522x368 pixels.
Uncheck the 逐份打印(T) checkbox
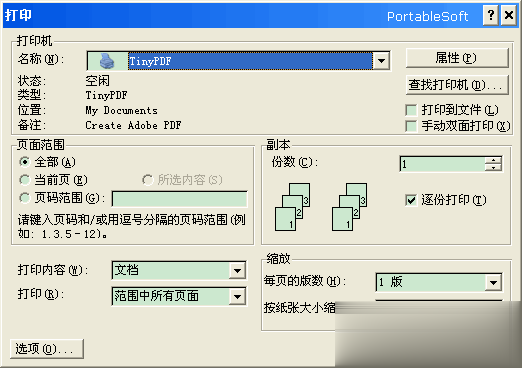click(x=411, y=200)
